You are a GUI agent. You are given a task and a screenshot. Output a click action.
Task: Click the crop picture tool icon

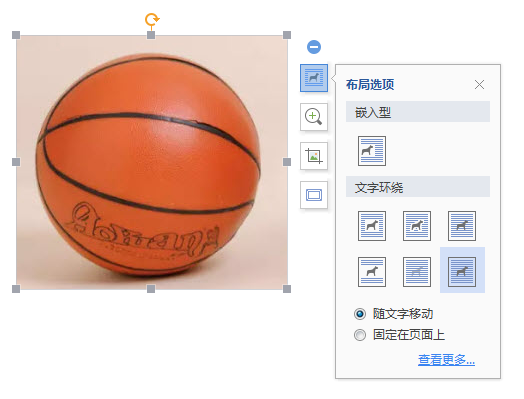[x=314, y=156]
